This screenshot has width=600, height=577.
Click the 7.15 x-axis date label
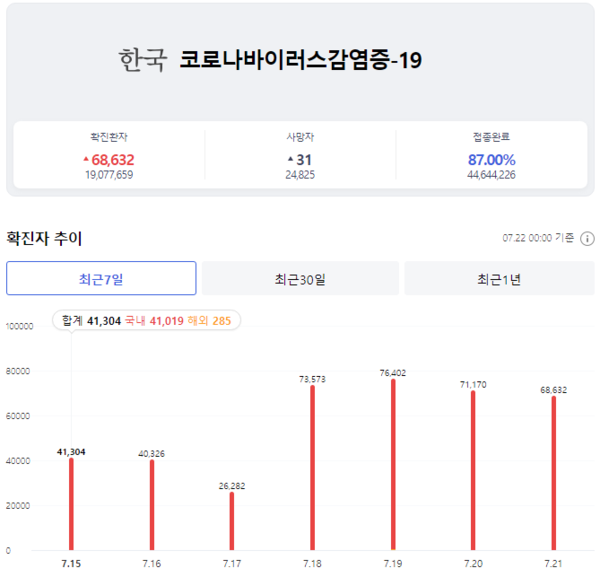[x=71, y=564]
